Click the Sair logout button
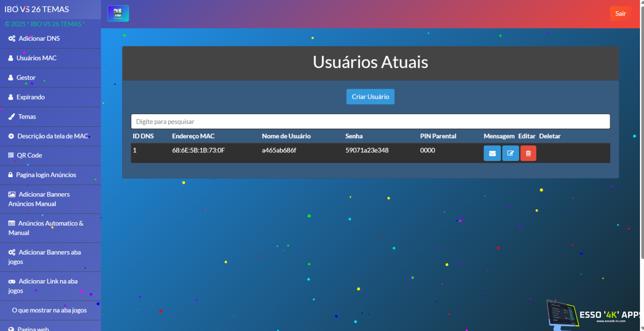644x331 pixels. tap(620, 14)
